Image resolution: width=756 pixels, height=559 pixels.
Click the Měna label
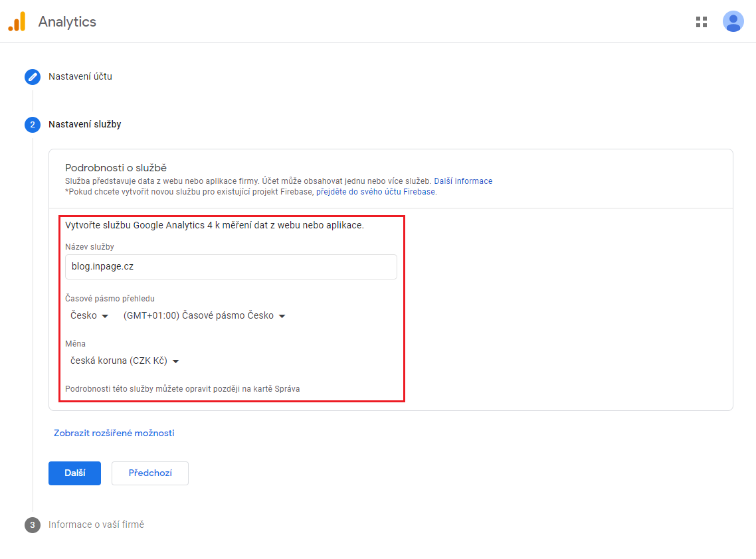click(x=75, y=344)
